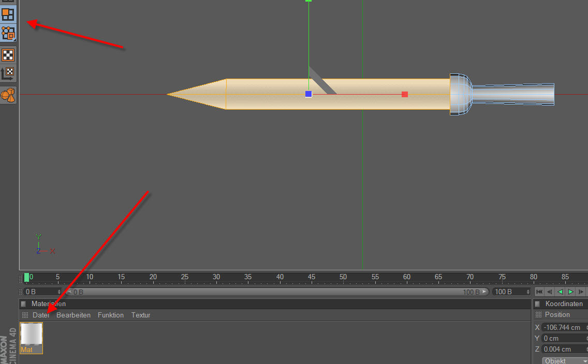Click the Materialien panel title
The image size is (588, 364).
point(48,304)
